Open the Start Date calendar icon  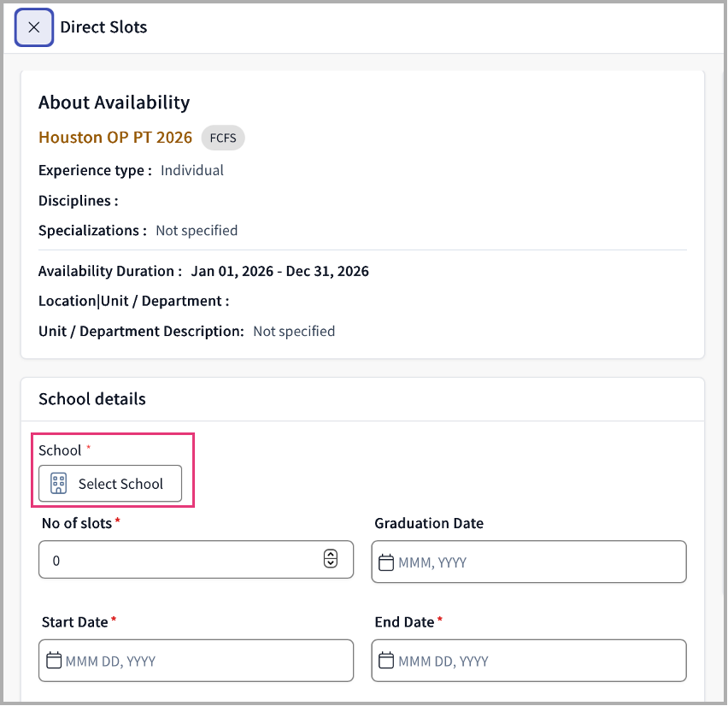point(54,661)
